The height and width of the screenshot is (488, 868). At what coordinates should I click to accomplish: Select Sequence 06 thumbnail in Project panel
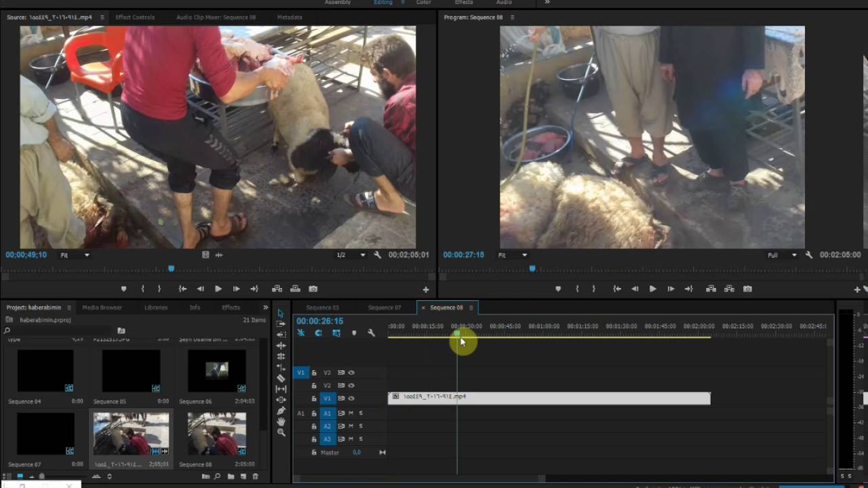(x=217, y=370)
